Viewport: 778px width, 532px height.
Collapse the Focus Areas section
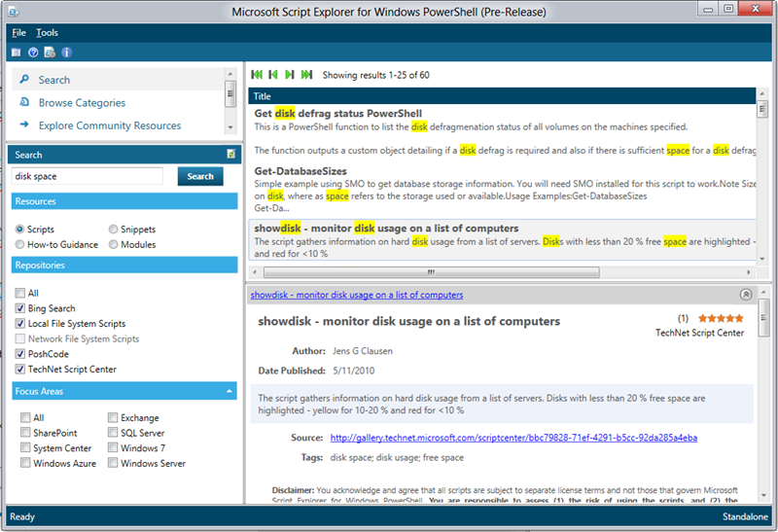(x=230, y=391)
